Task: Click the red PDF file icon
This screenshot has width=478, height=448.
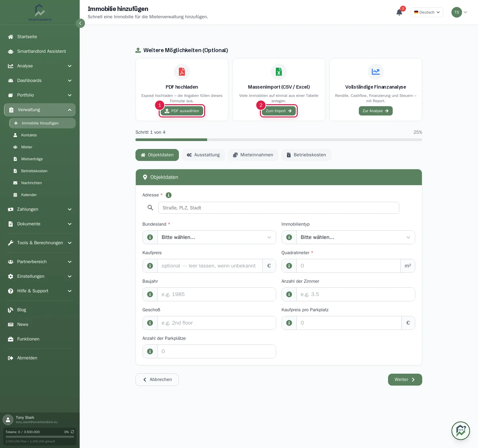Action: pos(182,72)
